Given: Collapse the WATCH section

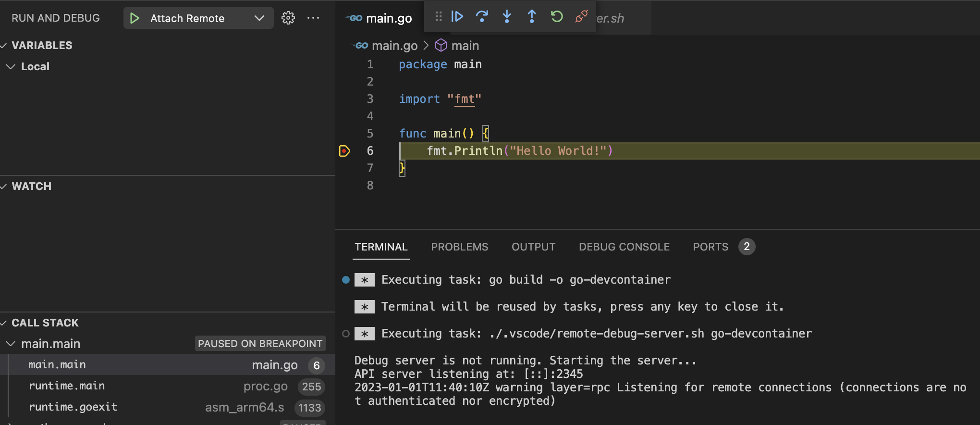Looking at the screenshot, I should click(x=4, y=187).
